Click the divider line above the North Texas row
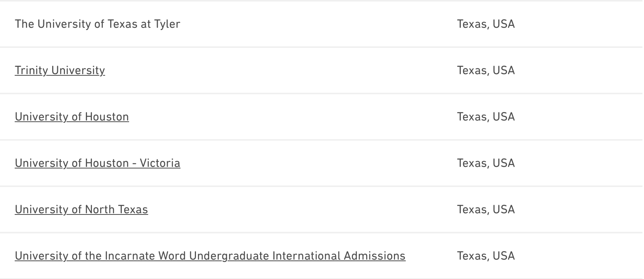The image size is (644, 279). click(x=321, y=186)
